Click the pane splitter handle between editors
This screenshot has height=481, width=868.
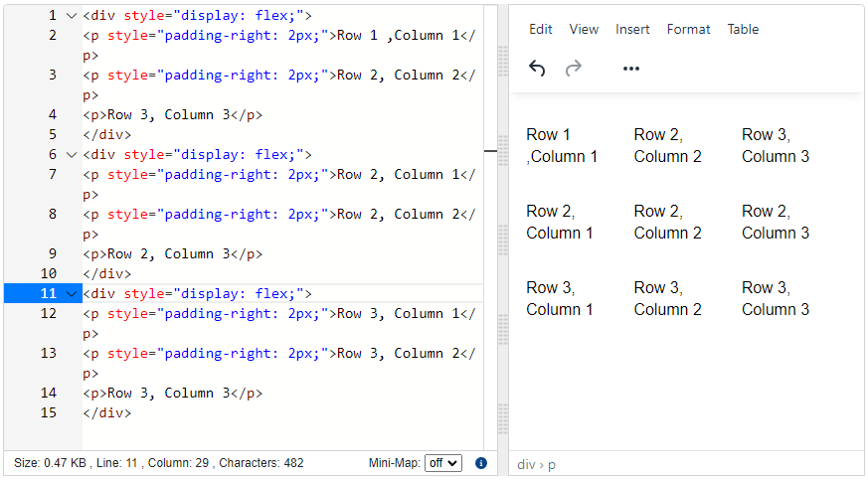coord(503,240)
